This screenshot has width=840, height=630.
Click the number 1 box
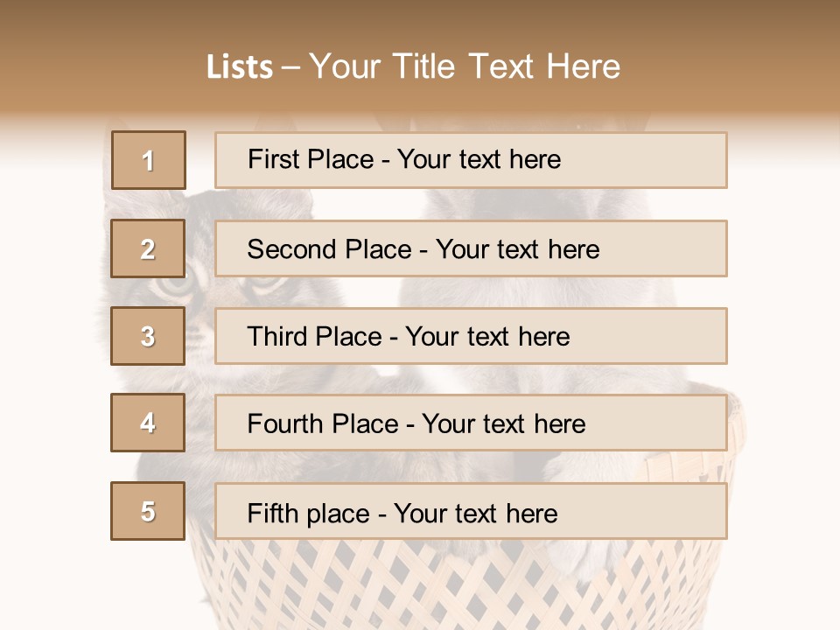pyautogui.click(x=148, y=160)
